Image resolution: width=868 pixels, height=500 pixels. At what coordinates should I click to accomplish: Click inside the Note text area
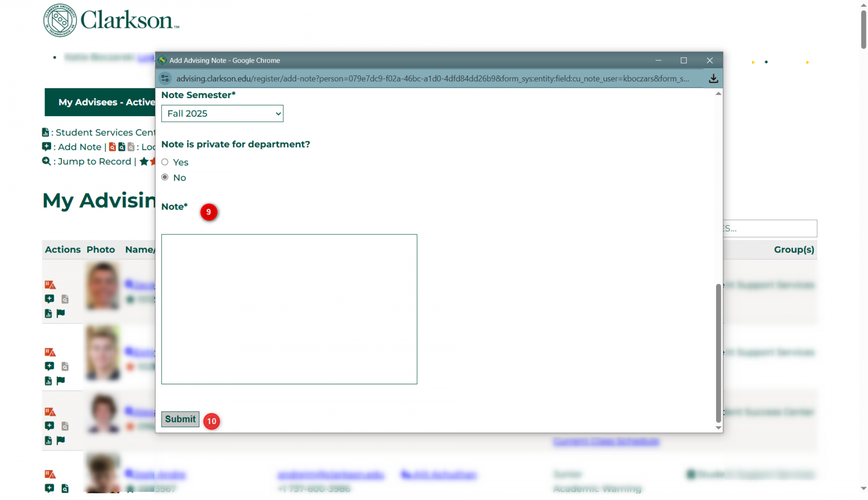tap(289, 309)
